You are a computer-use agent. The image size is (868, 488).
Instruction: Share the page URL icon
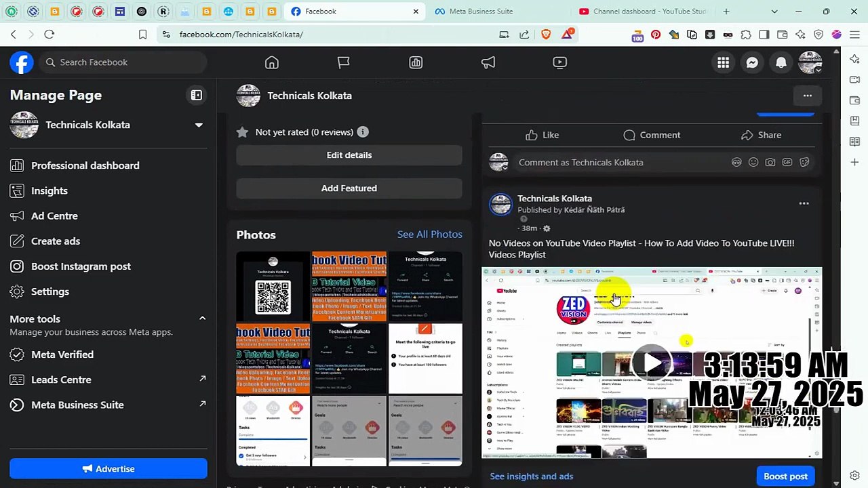coord(524,35)
